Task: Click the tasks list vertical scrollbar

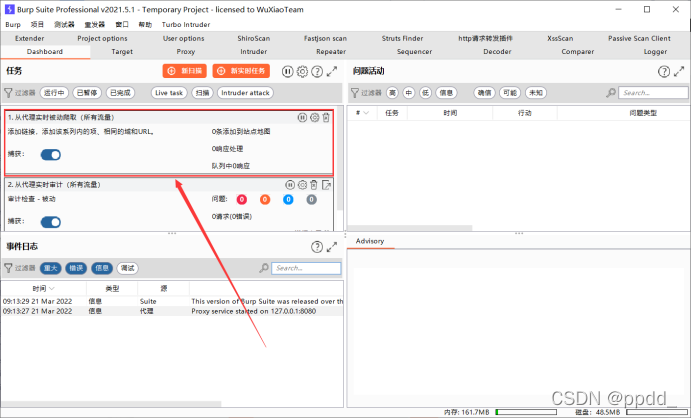Action: coord(340,158)
